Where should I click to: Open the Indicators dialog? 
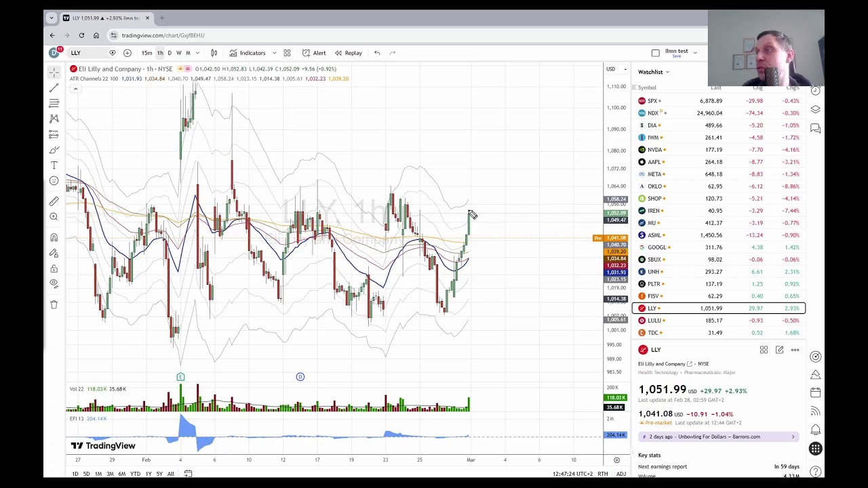(x=248, y=53)
